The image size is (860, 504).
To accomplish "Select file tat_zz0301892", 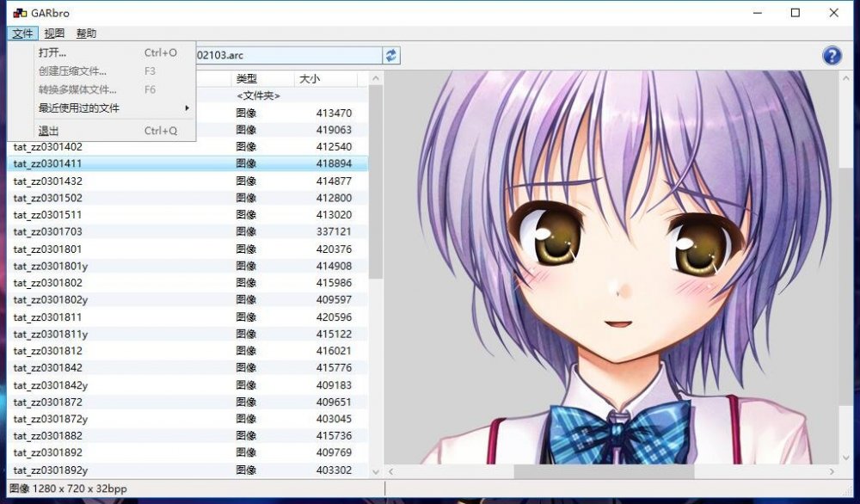I will 187,453.
